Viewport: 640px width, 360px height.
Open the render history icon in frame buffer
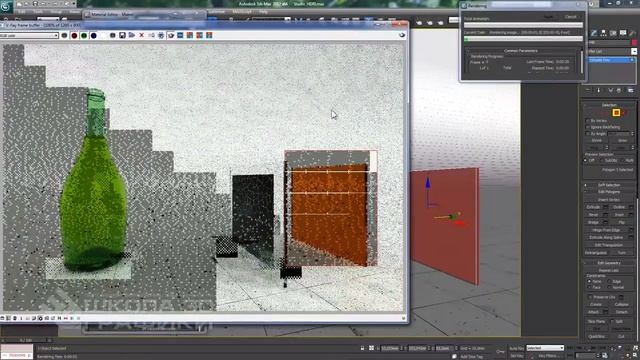pyautogui.click(x=190, y=36)
